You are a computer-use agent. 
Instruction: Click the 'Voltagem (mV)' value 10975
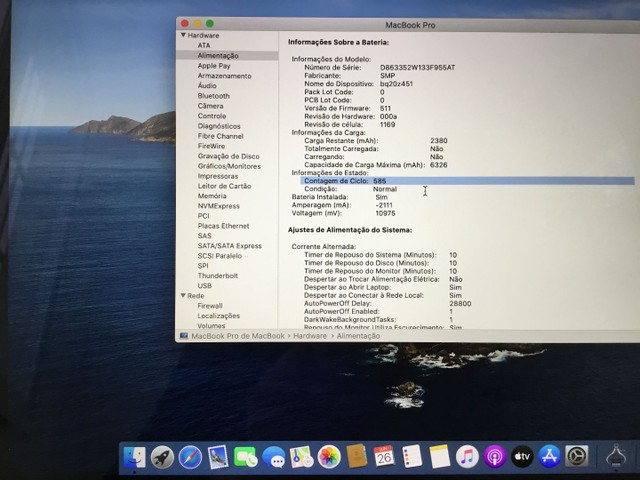(385, 213)
